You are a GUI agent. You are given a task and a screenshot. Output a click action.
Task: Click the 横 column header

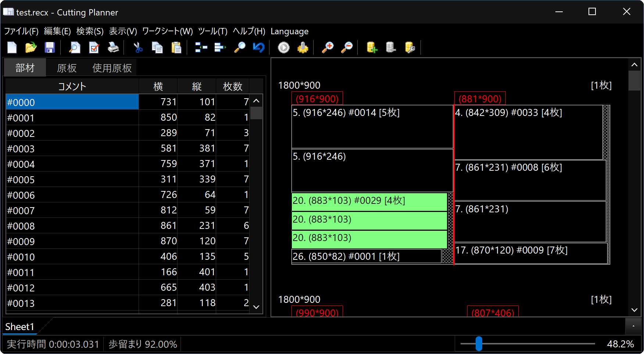pyautogui.click(x=158, y=86)
